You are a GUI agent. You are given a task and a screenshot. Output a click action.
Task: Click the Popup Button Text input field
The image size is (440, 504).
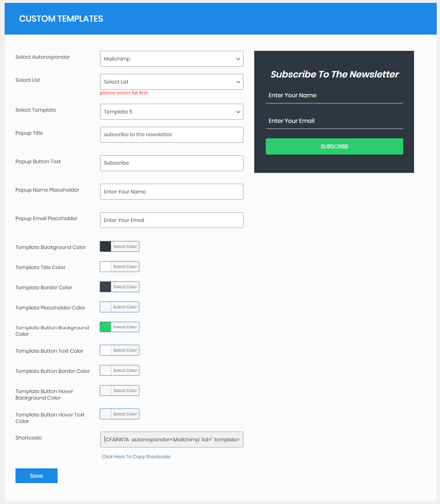click(172, 163)
